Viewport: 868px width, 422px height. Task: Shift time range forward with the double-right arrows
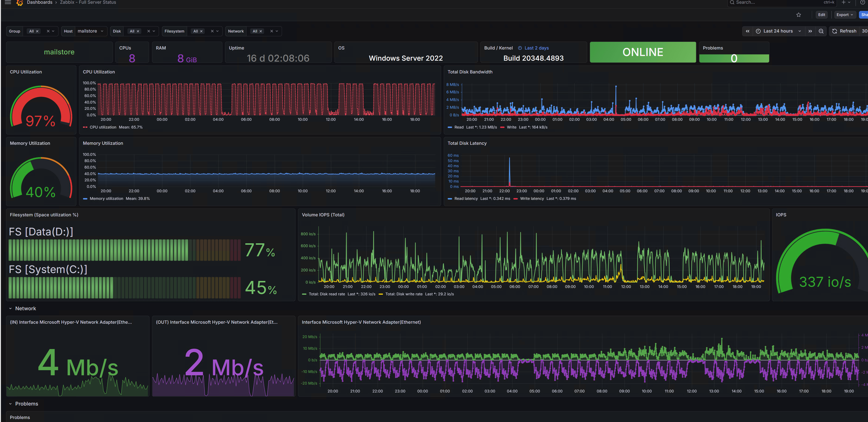point(810,31)
